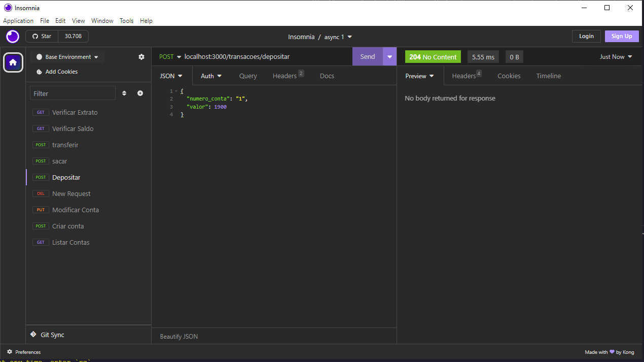This screenshot has width=644, height=362.
Task: Open environment settings via the gear icon
Action: (x=141, y=57)
